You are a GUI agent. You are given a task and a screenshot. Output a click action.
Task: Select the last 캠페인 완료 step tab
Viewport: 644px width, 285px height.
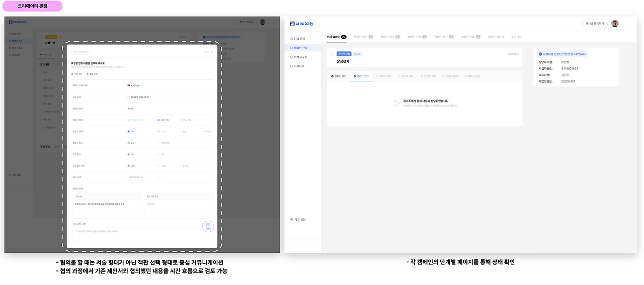[473, 76]
